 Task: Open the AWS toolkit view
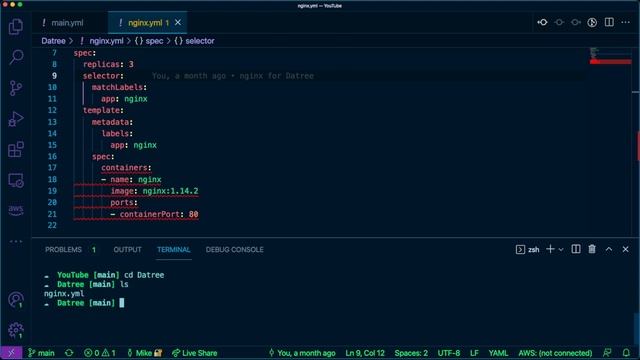(16, 210)
